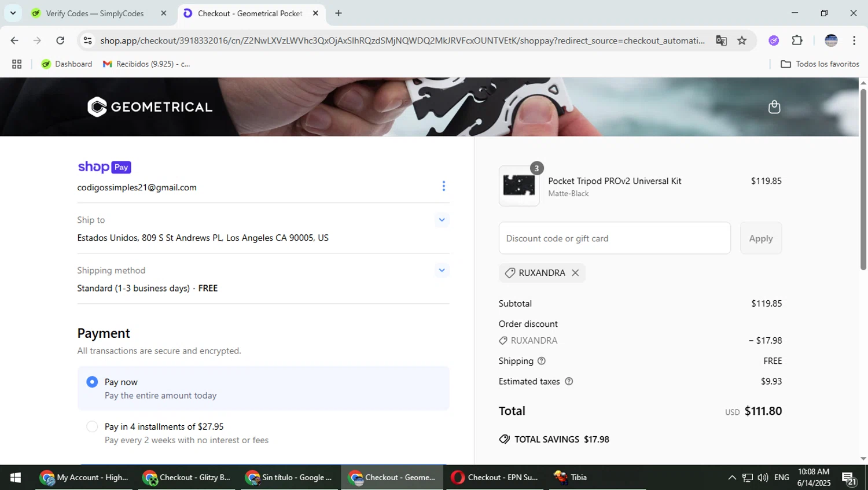
Task: Expand the Ship to section
Action: [442, 220]
